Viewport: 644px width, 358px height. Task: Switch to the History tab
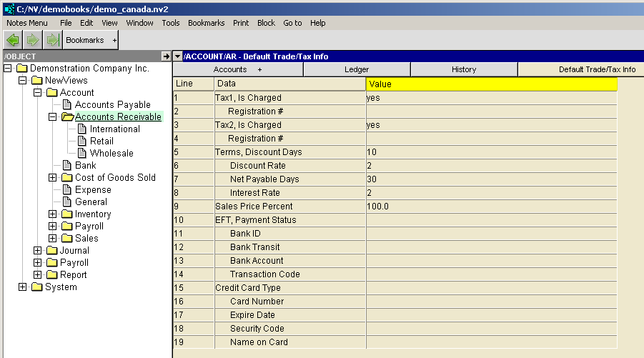point(463,69)
